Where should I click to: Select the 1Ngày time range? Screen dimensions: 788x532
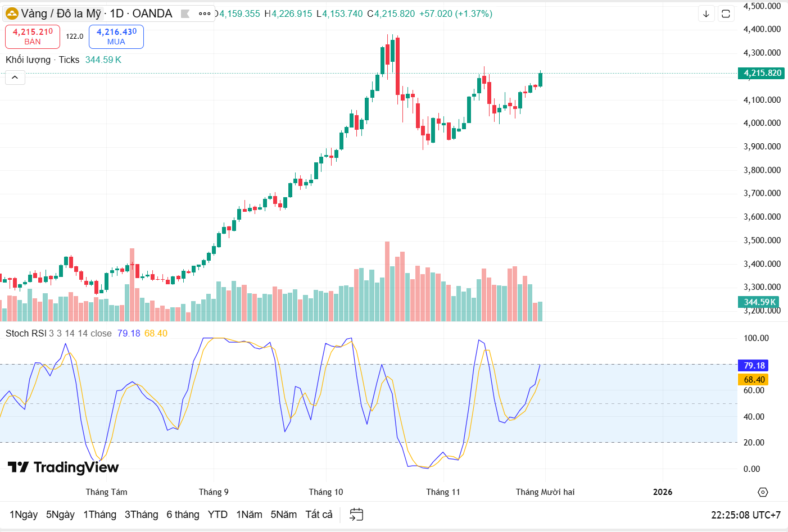click(24, 515)
